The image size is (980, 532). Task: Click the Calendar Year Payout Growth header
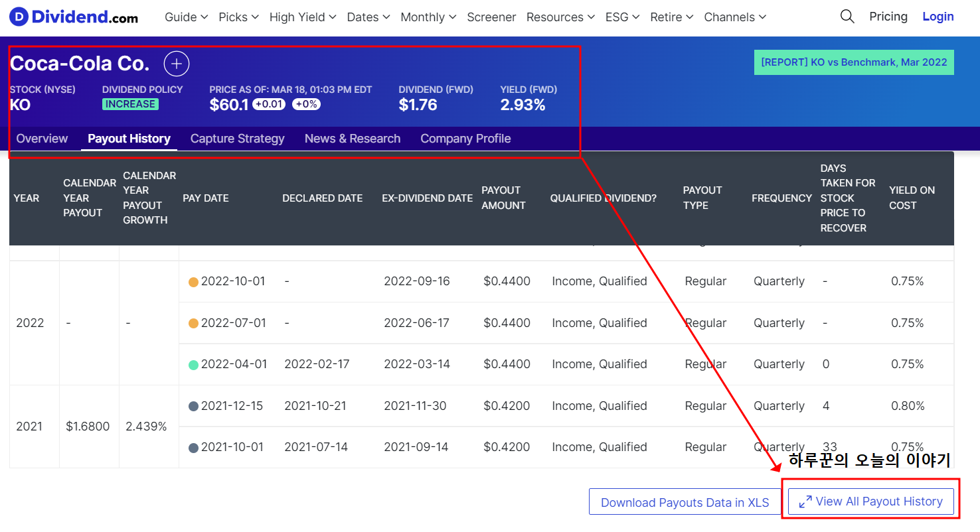(149, 198)
